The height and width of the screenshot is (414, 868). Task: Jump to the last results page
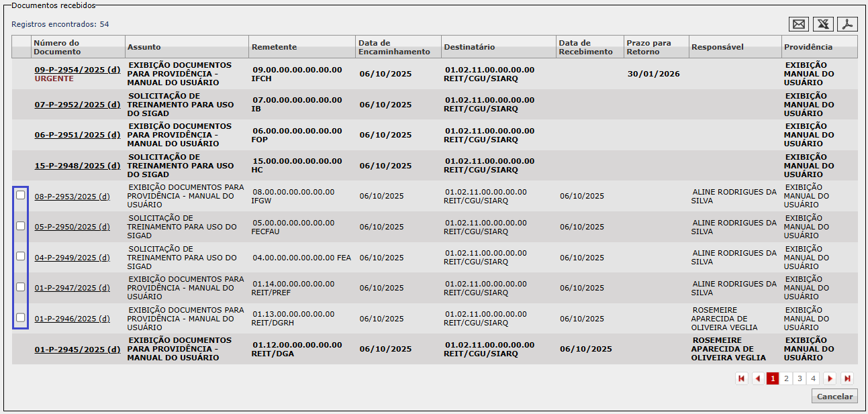(x=847, y=378)
